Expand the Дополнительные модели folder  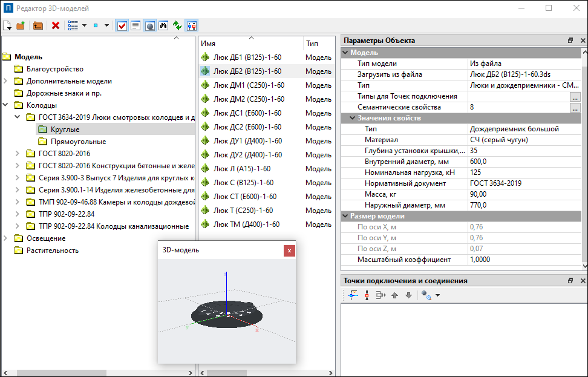5,81
